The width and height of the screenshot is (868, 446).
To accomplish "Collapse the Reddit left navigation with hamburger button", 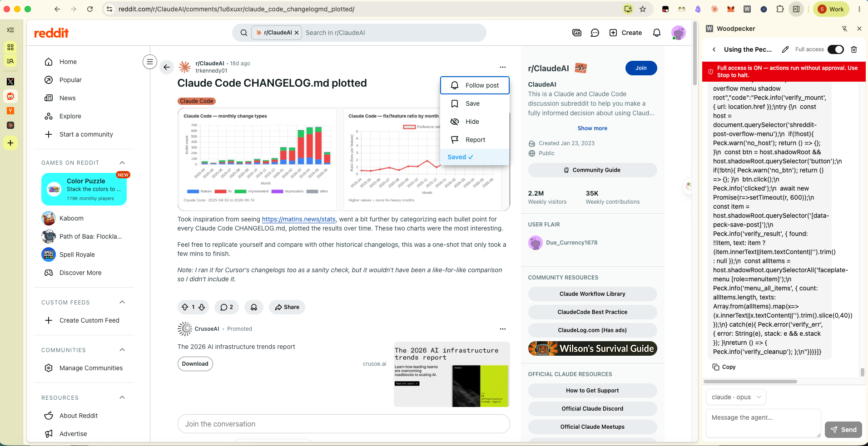I will [x=150, y=62].
